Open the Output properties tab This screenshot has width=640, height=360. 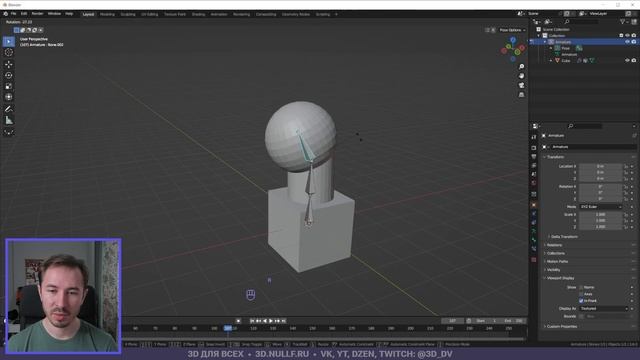(x=533, y=157)
